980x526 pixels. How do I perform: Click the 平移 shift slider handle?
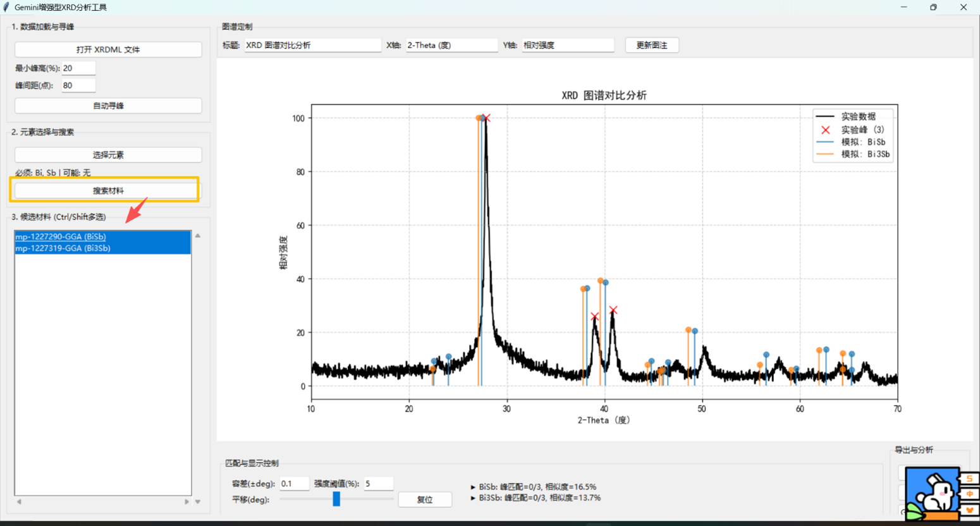click(336, 499)
